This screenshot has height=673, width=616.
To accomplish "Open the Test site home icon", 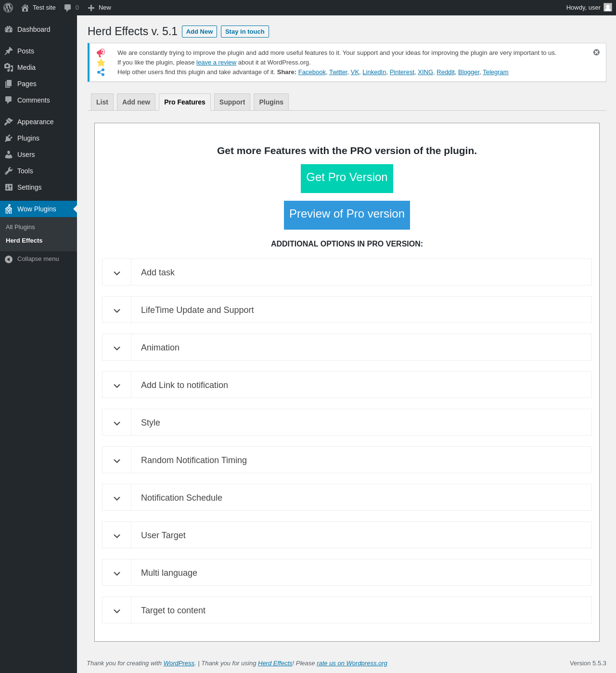I will 25,8.
